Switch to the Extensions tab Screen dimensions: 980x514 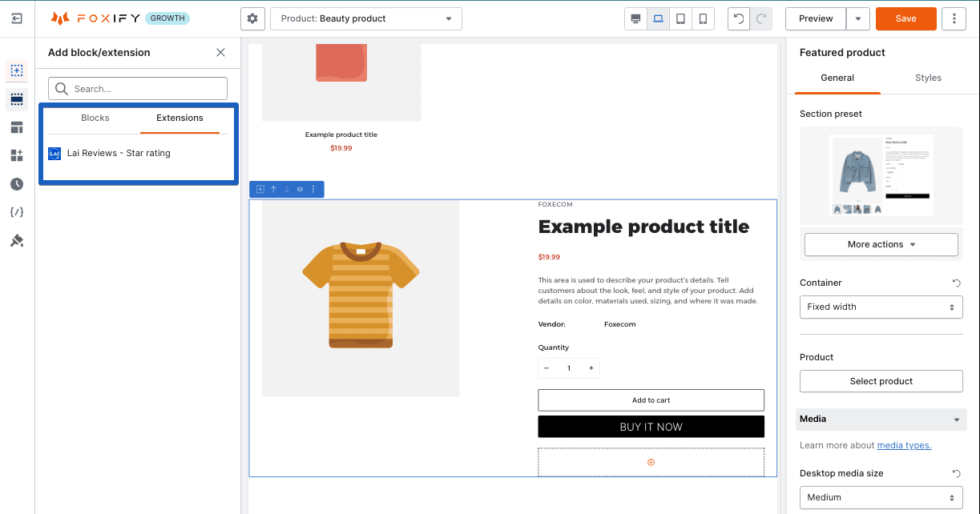179,118
